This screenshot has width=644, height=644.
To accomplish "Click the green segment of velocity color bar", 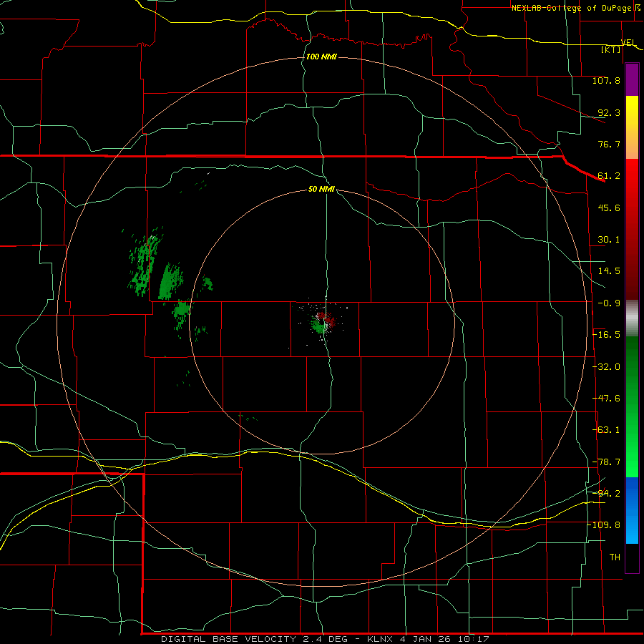I will (x=632, y=406).
